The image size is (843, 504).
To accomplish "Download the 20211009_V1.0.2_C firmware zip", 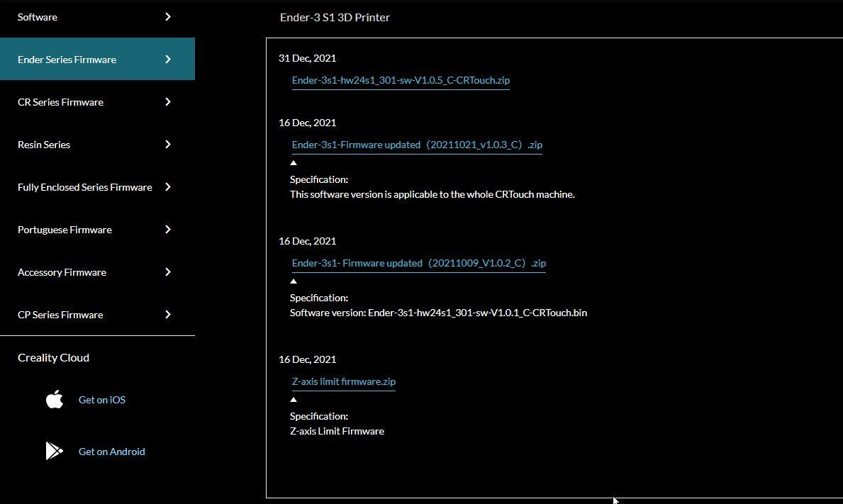I will [x=419, y=263].
